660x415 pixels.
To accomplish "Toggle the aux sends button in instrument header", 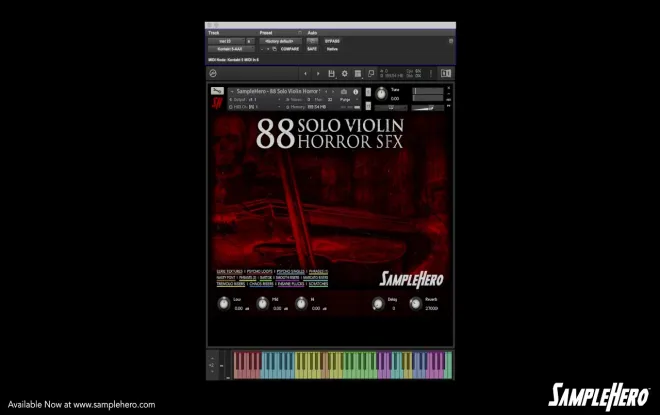I will click(x=449, y=100).
